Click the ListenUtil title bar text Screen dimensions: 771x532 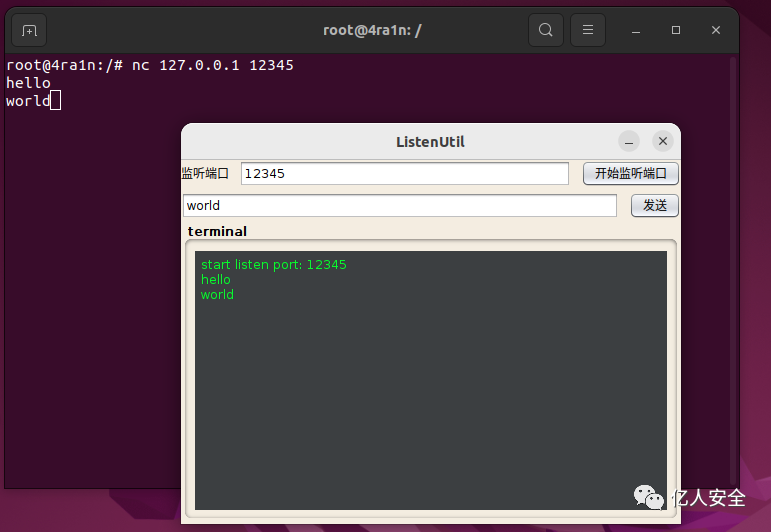click(x=430, y=142)
